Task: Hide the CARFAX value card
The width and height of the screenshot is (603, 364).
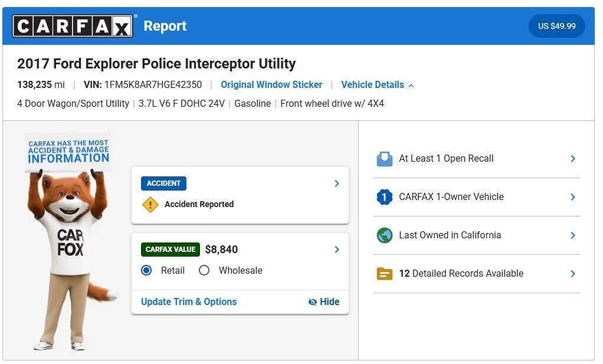Action: pyautogui.click(x=323, y=302)
